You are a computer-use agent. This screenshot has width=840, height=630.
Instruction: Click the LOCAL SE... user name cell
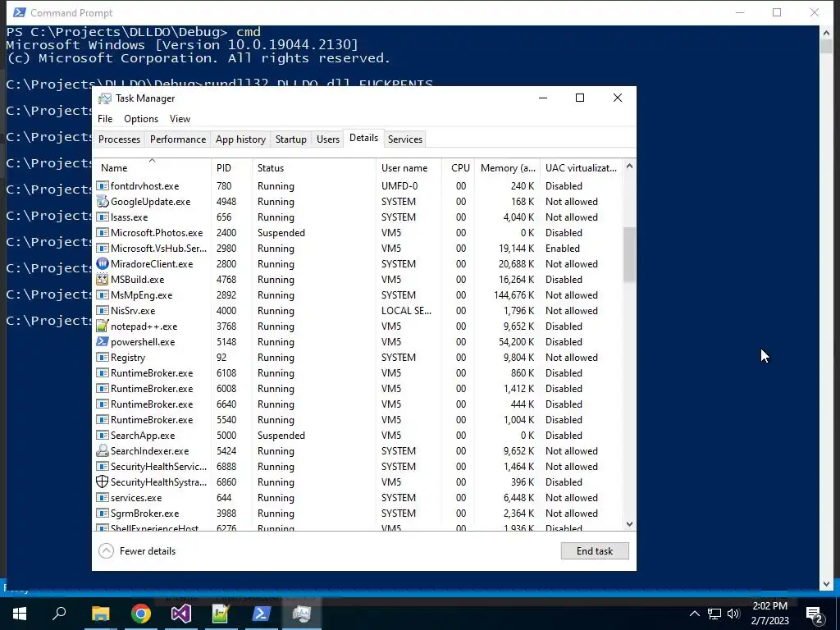pyautogui.click(x=406, y=311)
